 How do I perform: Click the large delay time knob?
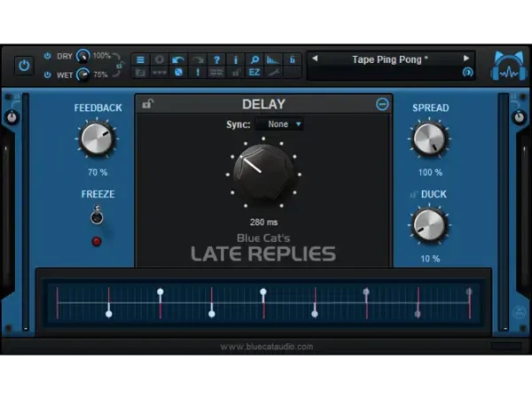pos(263,173)
